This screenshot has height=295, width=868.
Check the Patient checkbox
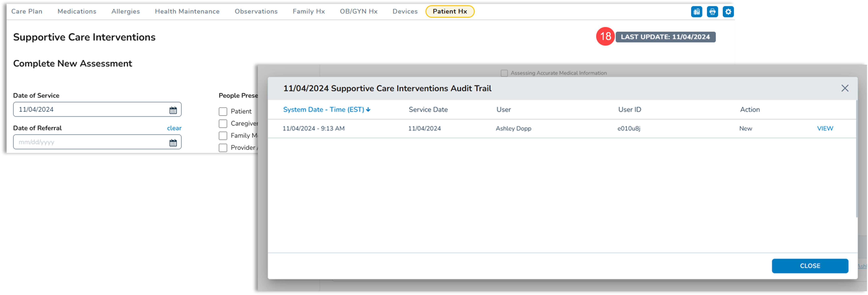pos(223,111)
